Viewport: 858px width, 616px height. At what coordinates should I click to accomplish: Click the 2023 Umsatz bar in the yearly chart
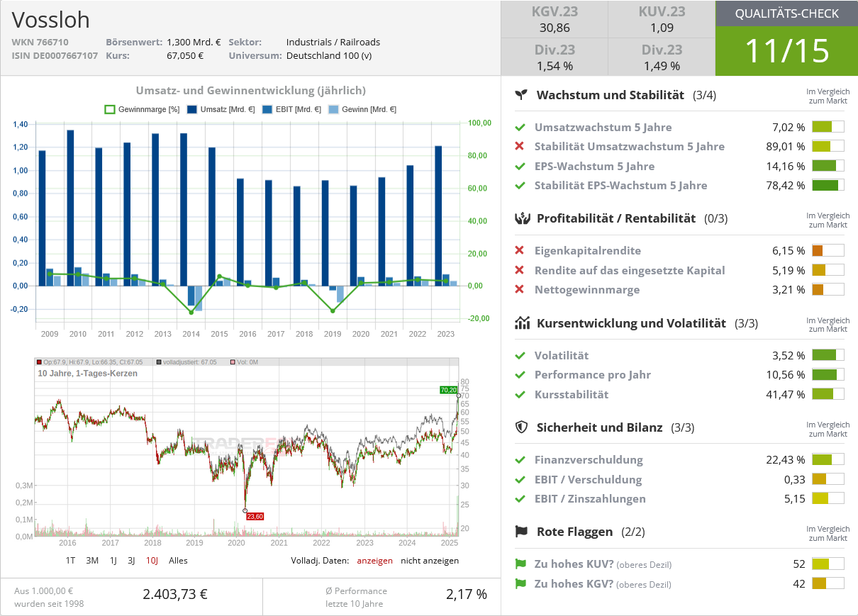tap(438, 215)
